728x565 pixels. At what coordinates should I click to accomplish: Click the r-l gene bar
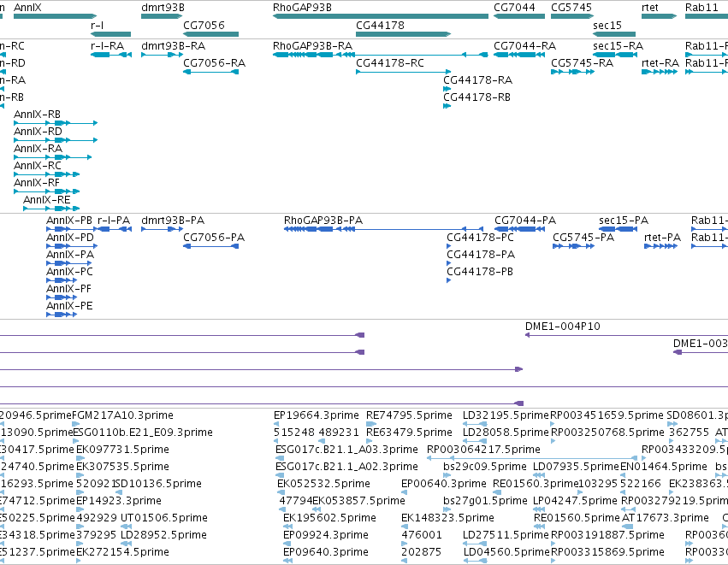[110, 34]
